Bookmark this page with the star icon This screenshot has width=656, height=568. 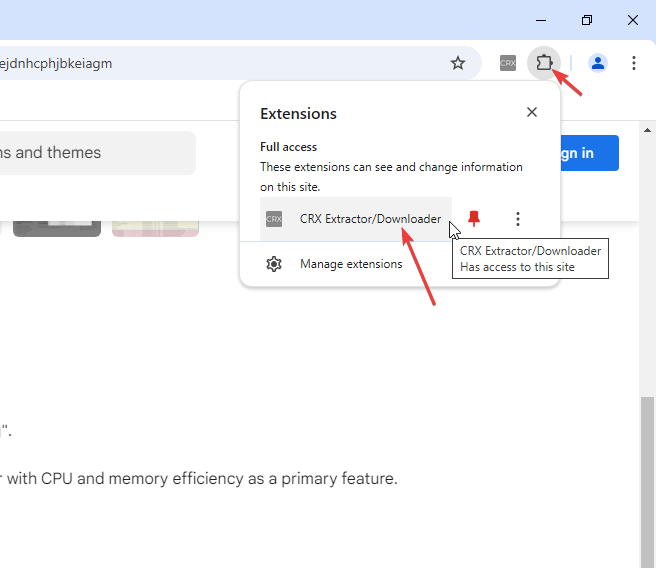pos(458,63)
